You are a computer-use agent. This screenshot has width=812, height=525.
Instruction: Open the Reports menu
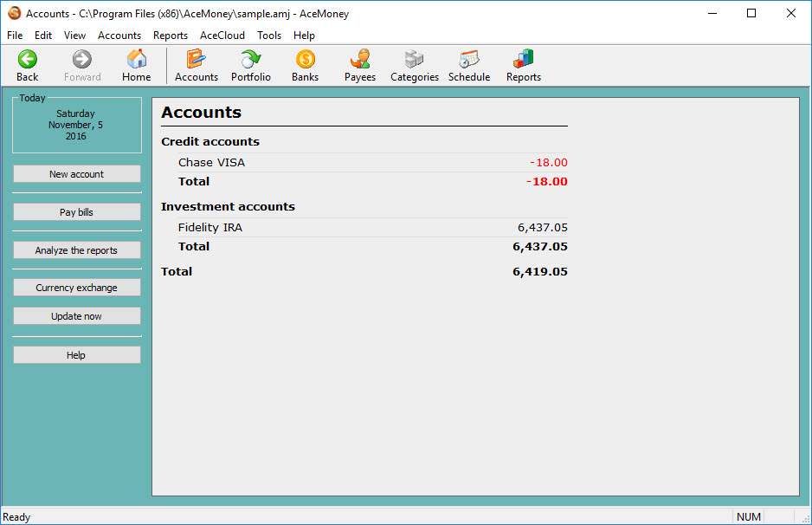tap(170, 36)
